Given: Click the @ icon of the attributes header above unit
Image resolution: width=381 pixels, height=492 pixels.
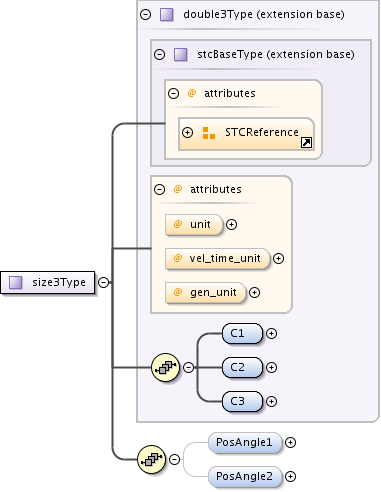Looking at the screenshot, I should [x=178, y=189].
